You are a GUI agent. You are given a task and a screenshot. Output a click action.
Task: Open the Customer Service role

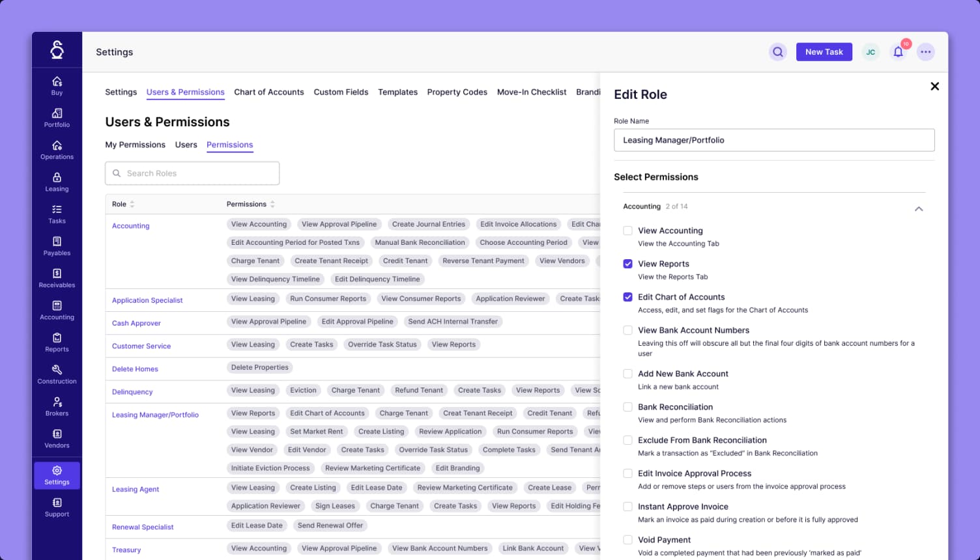tap(141, 346)
